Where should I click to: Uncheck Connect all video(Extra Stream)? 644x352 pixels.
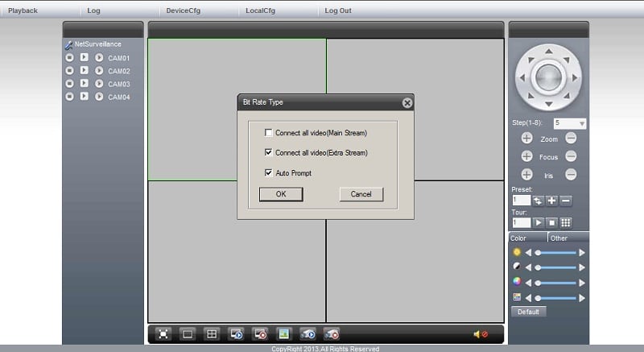[x=269, y=152]
